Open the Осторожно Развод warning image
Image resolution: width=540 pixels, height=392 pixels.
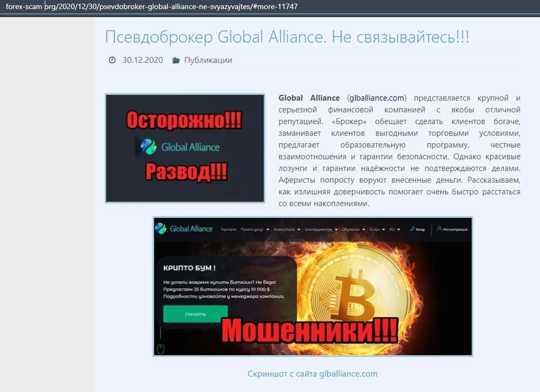click(x=185, y=149)
